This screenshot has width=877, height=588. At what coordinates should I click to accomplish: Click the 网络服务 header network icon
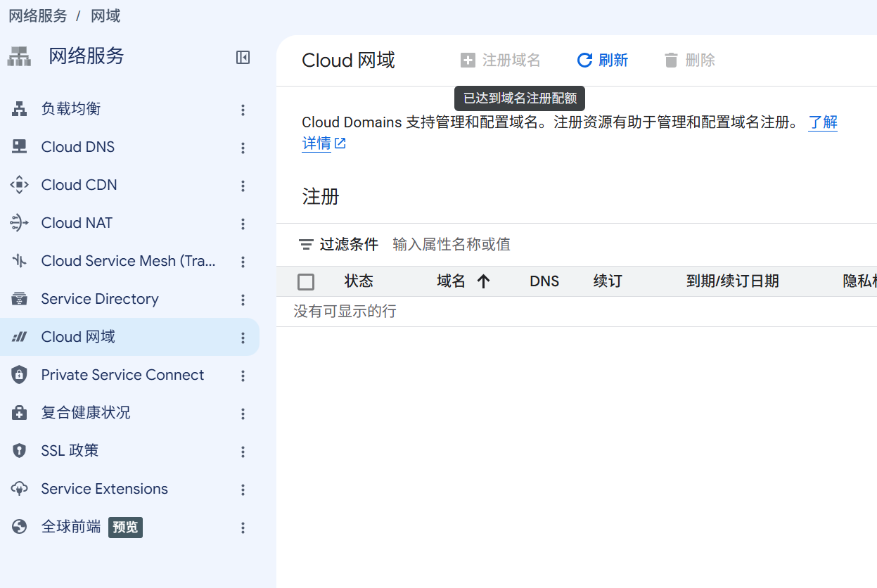[19, 57]
